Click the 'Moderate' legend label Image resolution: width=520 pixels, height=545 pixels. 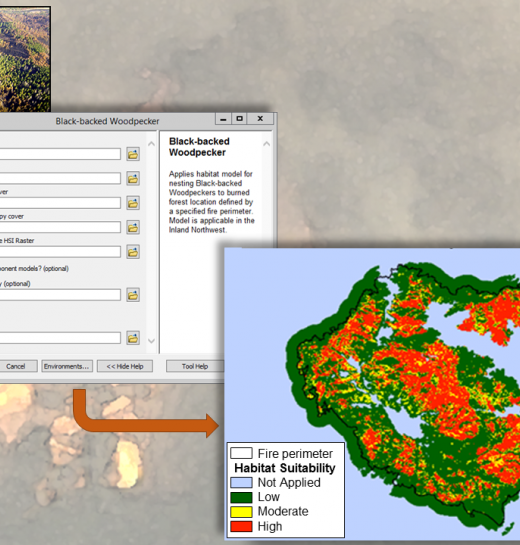tap(283, 512)
